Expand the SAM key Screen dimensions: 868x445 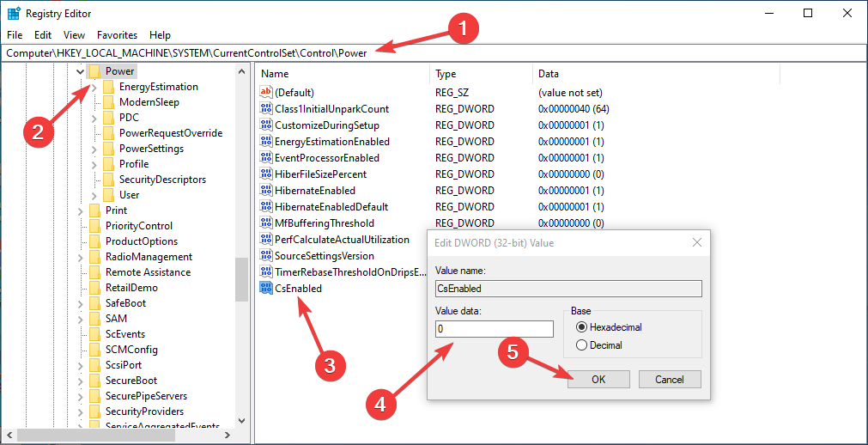click(x=80, y=320)
